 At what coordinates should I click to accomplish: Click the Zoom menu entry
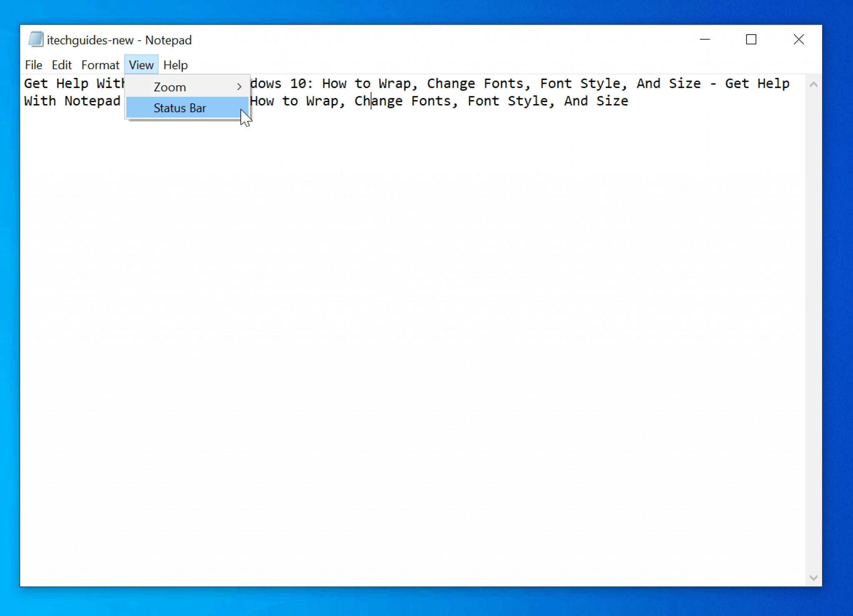coord(170,87)
